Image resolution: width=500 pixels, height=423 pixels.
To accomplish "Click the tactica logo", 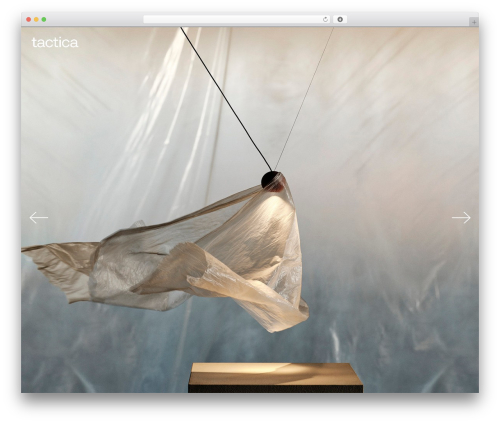I will [x=55, y=43].
